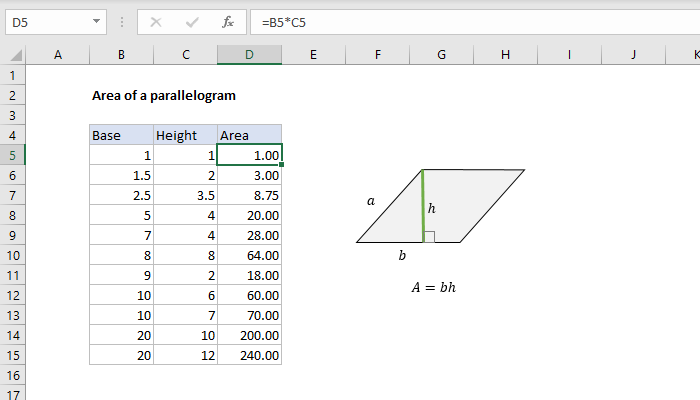Select row 15 header

click(12, 355)
